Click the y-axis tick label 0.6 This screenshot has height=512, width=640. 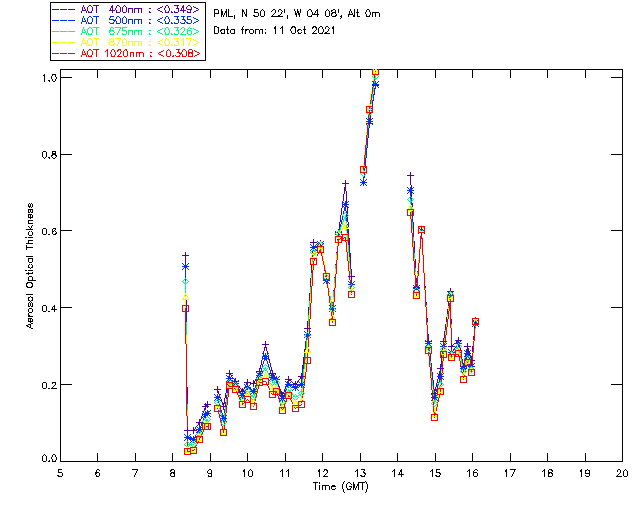tap(49, 231)
